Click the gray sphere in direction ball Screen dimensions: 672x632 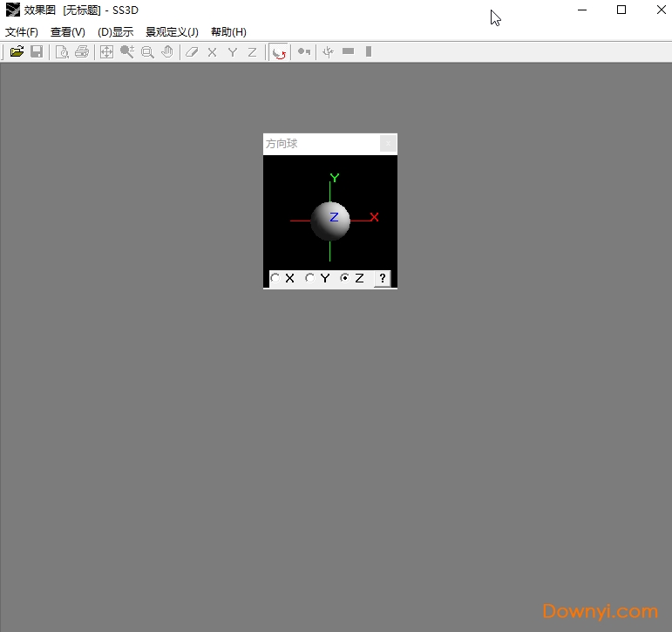click(x=330, y=221)
